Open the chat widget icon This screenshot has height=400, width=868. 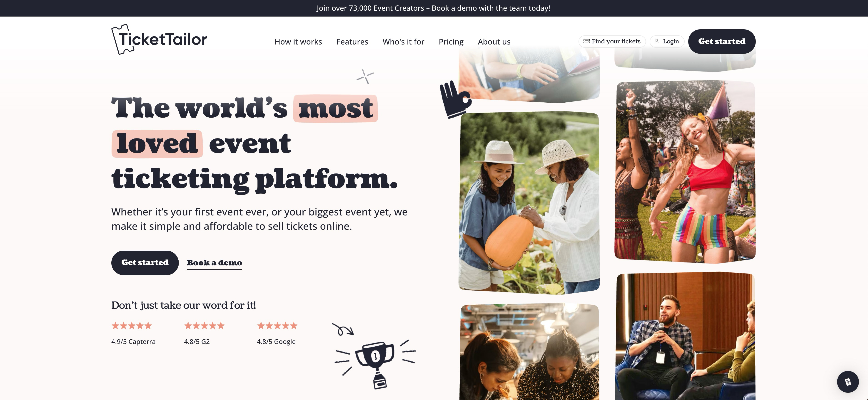point(848,381)
